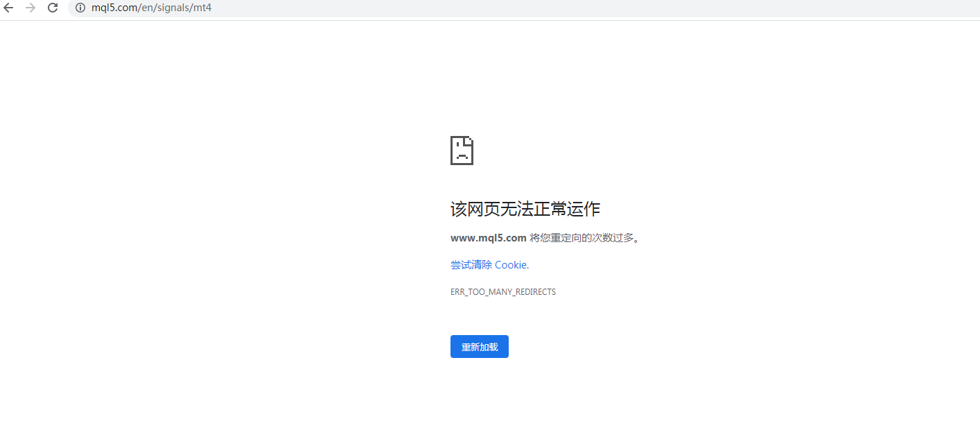Viewport: 980px width, 444px height.
Task: Click the sad page error icon
Action: coord(462,151)
